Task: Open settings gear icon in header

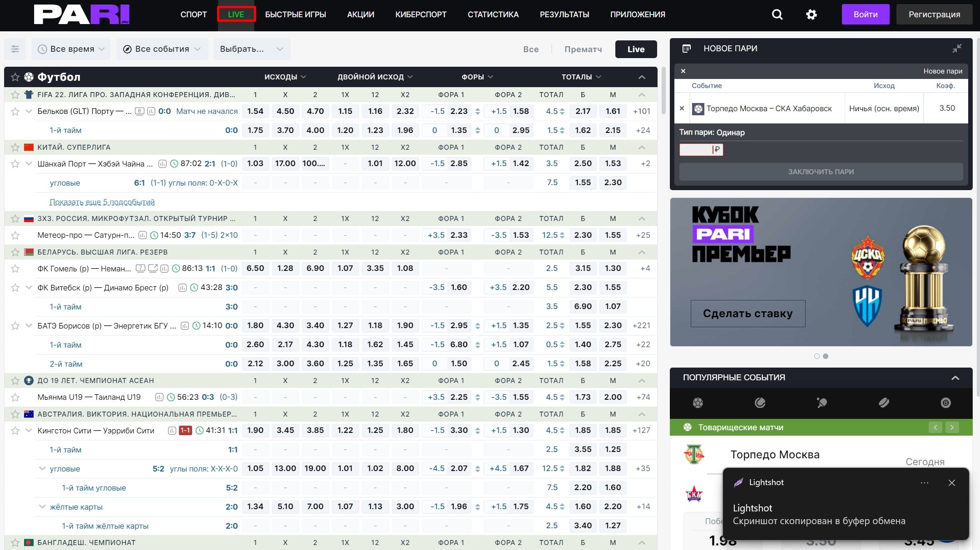Action: click(x=811, y=15)
